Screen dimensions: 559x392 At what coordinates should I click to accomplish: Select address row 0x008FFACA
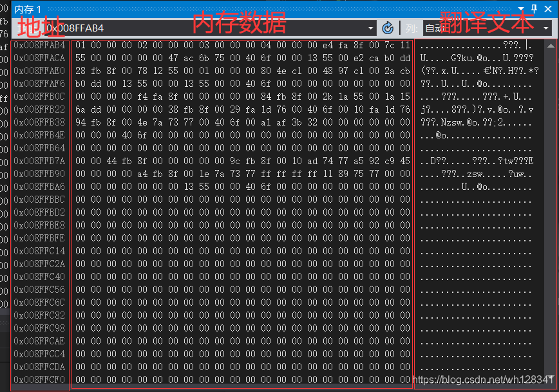click(39, 58)
